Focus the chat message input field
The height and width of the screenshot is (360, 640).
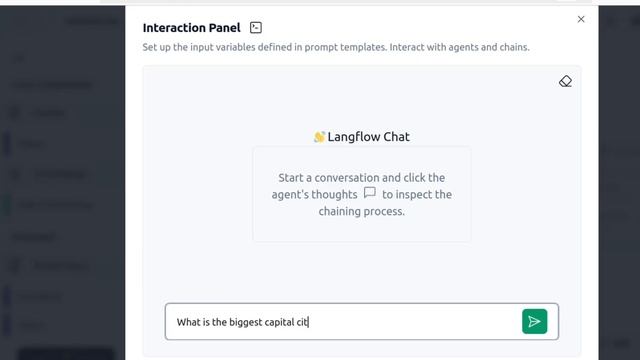coord(342,322)
